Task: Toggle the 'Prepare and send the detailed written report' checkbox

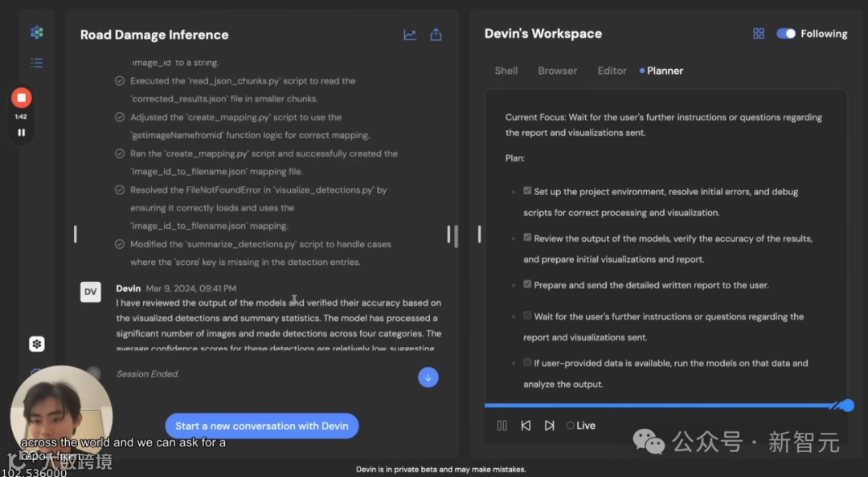Action: pos(527,284)
